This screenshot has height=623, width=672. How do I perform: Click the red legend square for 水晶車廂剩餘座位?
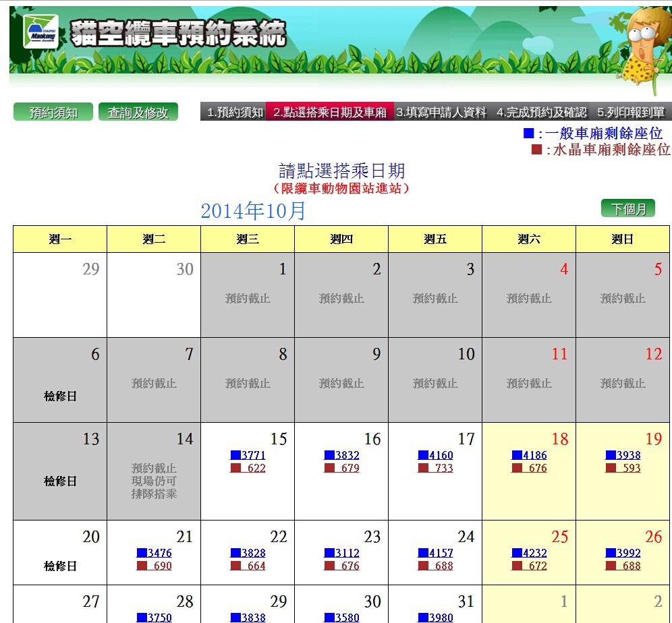536,149
